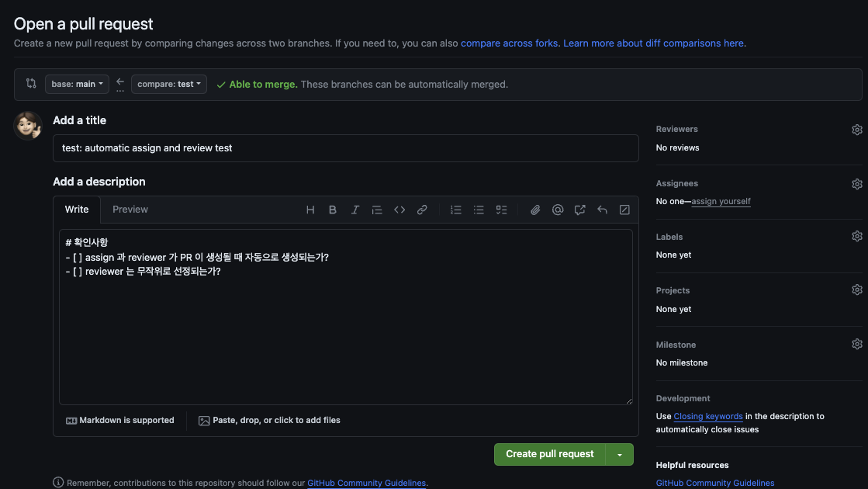The image size is (868, 489).
Task: Open Assignees gear settings
Action: [857, 184]
